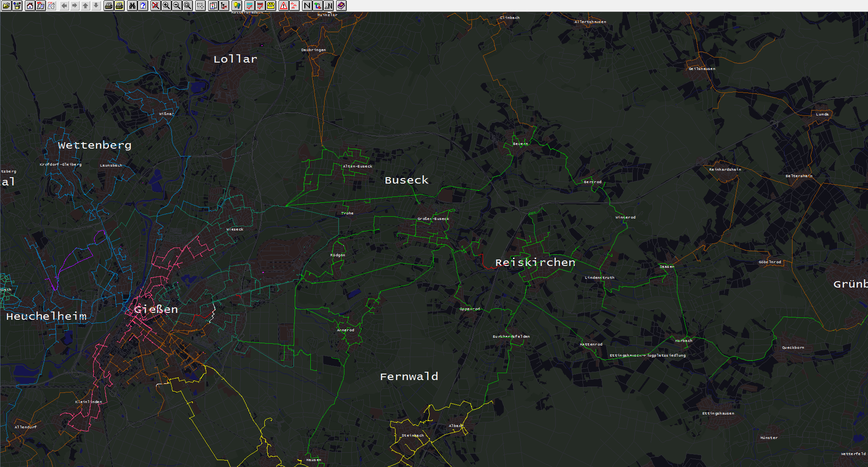Open the purple help book icon

click(x=341, y=6)
